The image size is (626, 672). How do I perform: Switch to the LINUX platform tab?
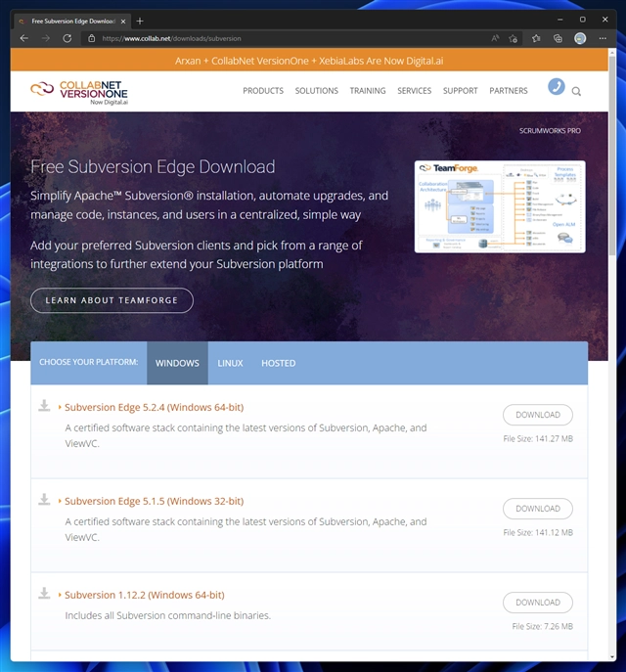tap(230, 363)
